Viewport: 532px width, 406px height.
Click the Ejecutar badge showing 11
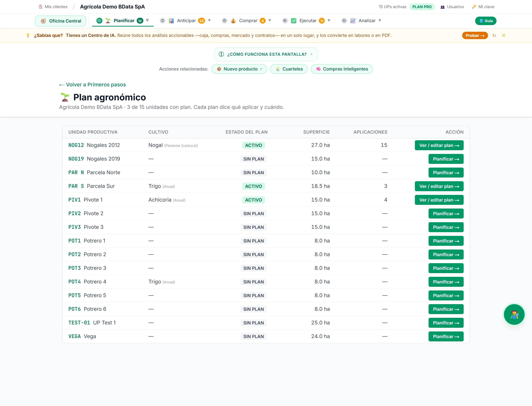[322, 21]
